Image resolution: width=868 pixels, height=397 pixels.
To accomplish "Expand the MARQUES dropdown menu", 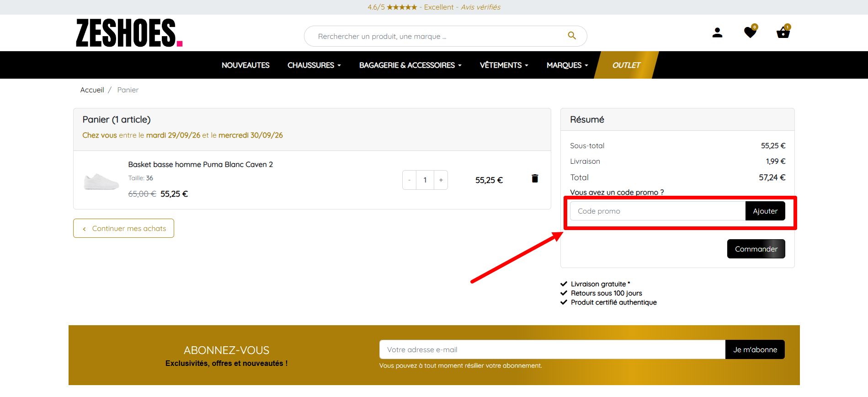I will pos(567,65).
